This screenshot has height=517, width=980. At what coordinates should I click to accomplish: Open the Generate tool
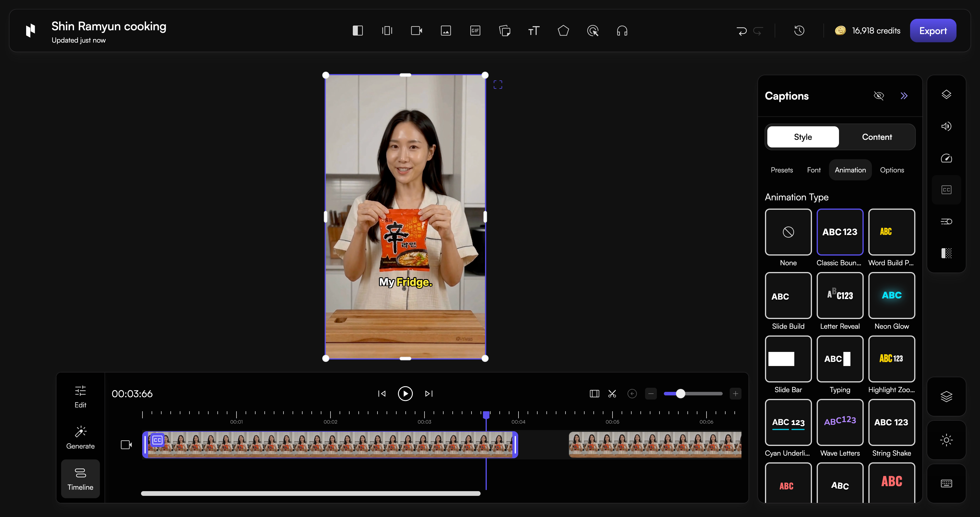pyautogui.click(x=80, y=437)
